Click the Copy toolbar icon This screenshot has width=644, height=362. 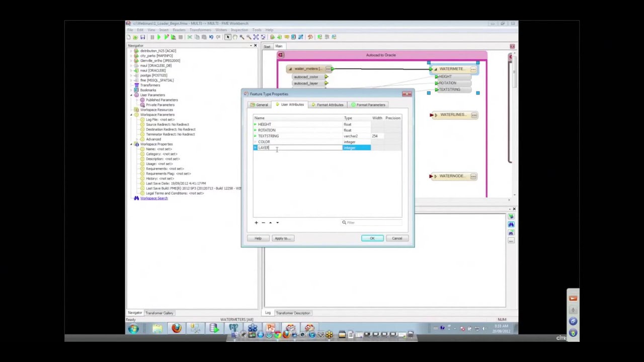pos(197,37)
